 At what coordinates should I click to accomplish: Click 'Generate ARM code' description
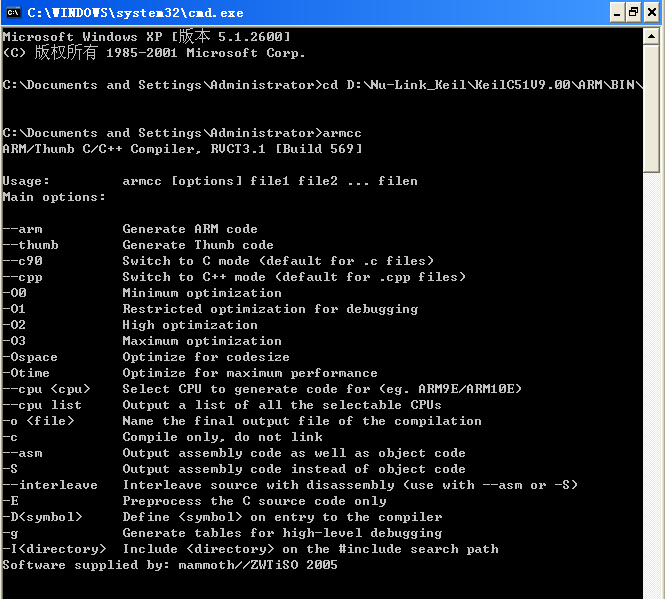[x=190, y=229]
